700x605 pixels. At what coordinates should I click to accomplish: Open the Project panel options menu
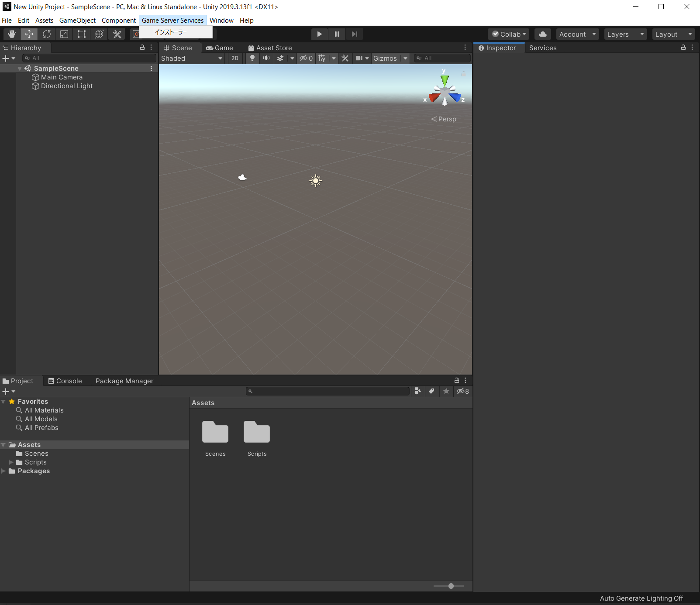point(466,380)
